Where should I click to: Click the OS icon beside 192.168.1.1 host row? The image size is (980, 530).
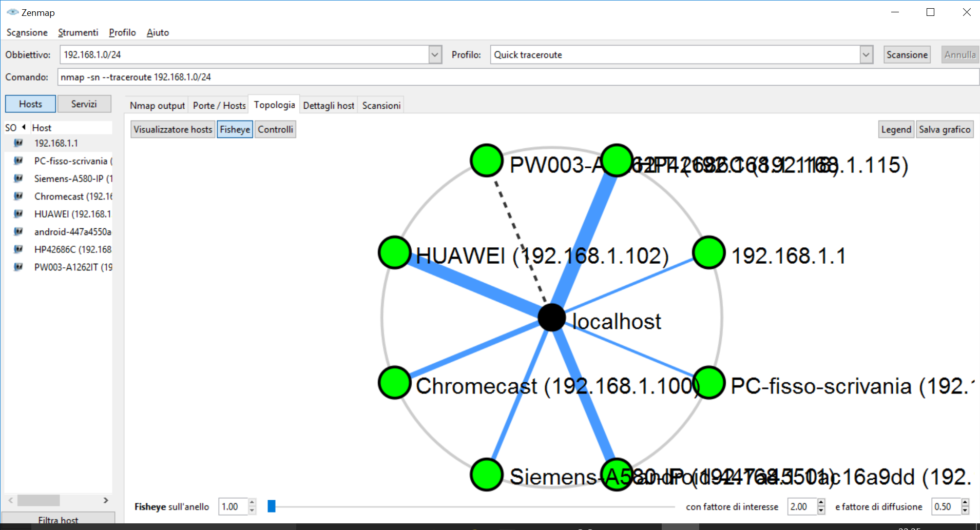(x=18, y=143)
